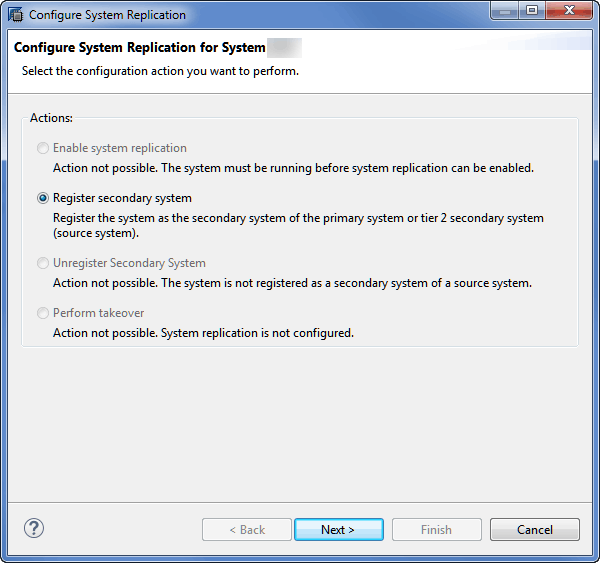This screenshot has width=600, height=563.
Task: Maximize the Configure System Replication window
Action: tap(531, 12)
